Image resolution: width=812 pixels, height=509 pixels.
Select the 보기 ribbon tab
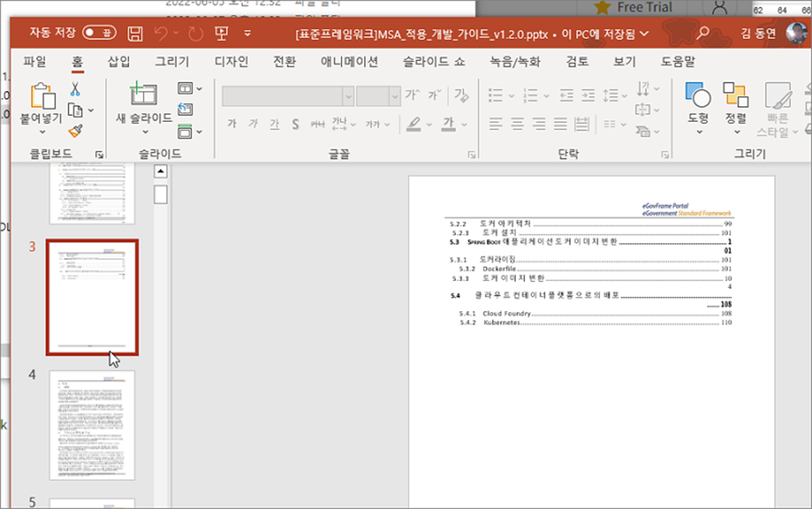(626, 62)
